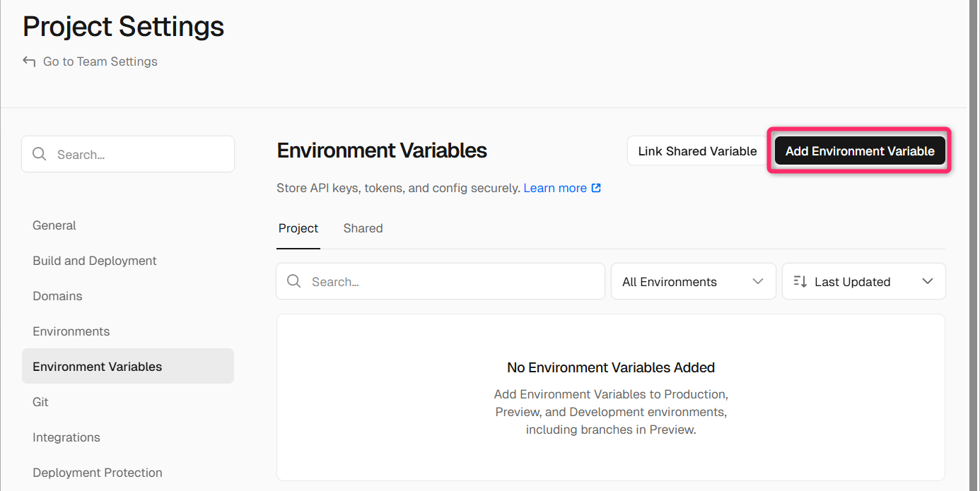980x491 pixels.
Task: Click the back arrow icon beside Go to Team Settings
Action: (29, 61)
